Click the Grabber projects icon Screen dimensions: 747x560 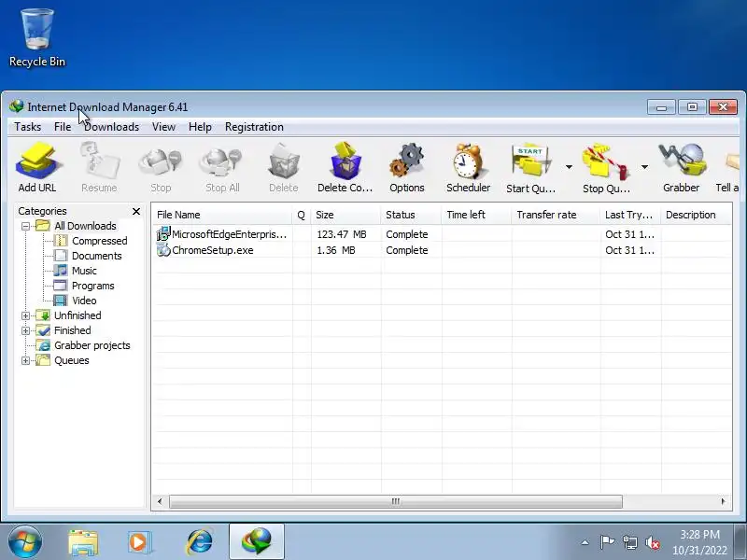tap(43, 345)
